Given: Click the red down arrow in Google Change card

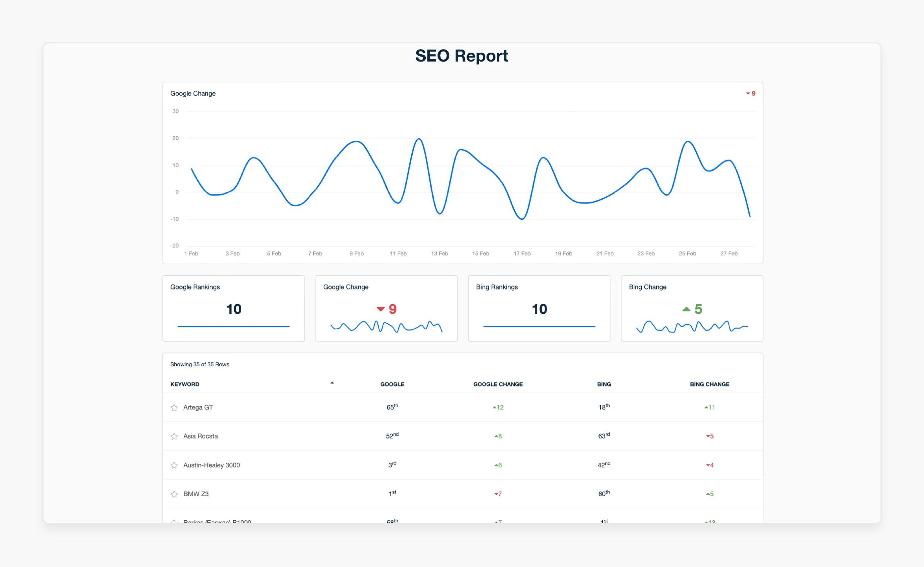Looking at the screenshot, I should tap(381, 309).
